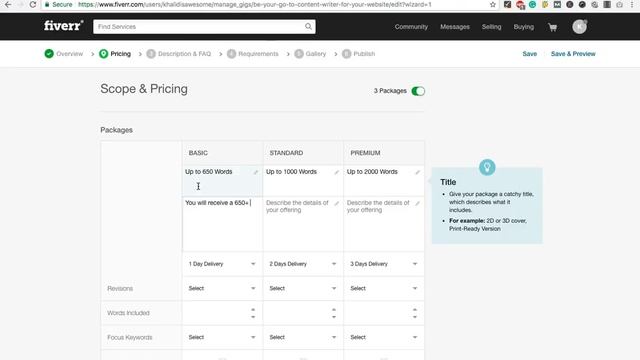Edit Standard package title pencil icon
This screenshot has height=360, width=640.
[x=337, y=172]
